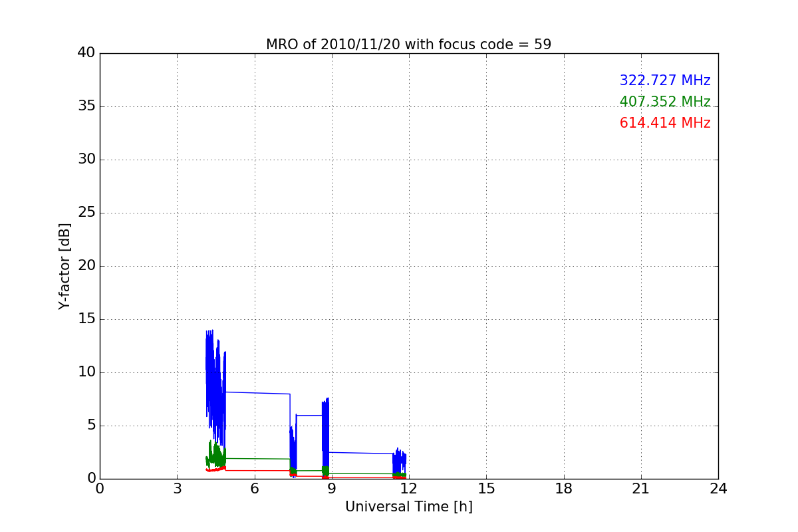
Task: Click the x-axis tick label 21
Action: (x=640, y=489)
